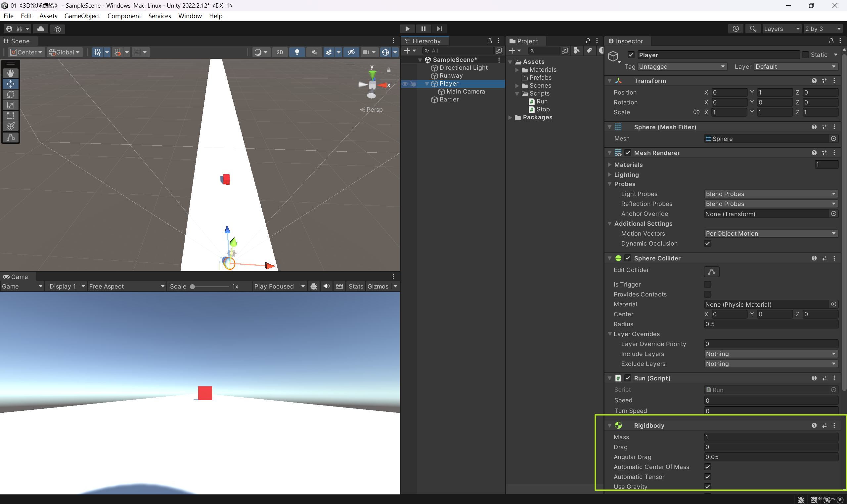Select the Rotate tool

click(11, 95)
